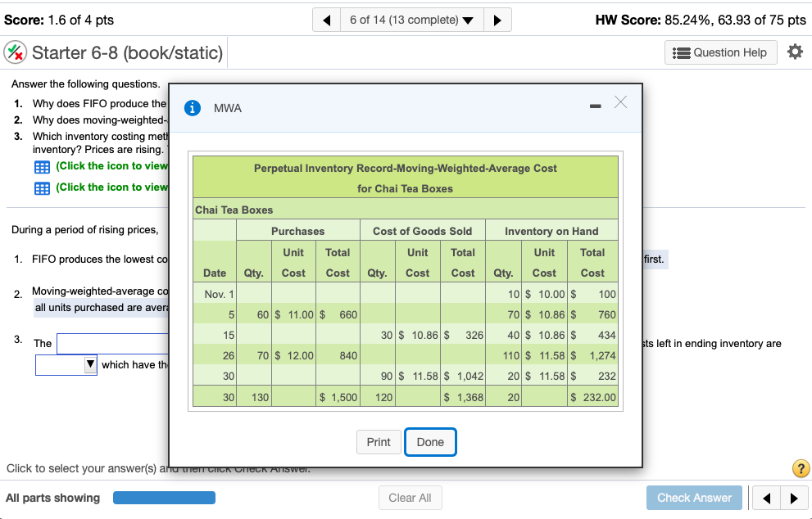Click second '(Click the icon to view' green link
Image resolution: width=812 pixels, height=519 pixels.
pos(112,187)
